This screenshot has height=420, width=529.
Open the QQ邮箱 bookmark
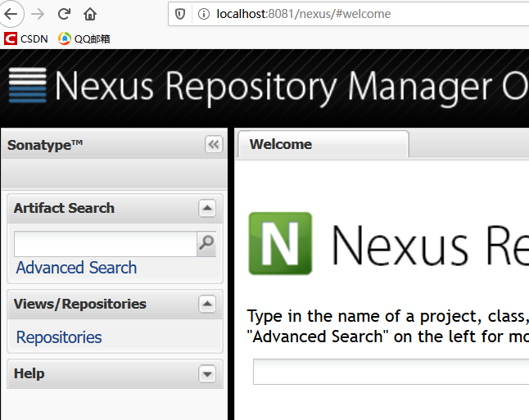point(84,38)
